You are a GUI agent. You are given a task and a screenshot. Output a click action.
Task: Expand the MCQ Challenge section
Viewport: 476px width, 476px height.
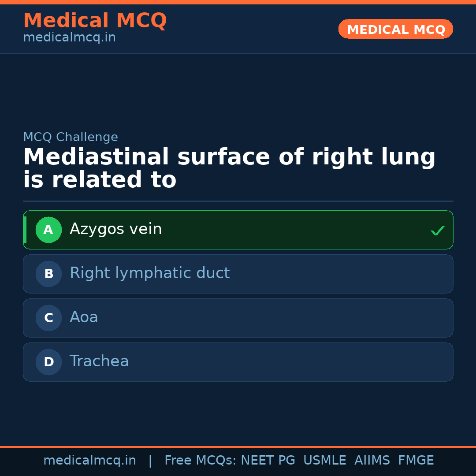pyautogui.click(x=71, y=137)
